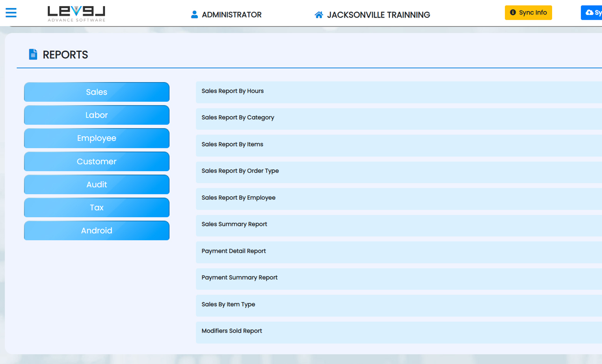Click the ADMINISTRATOR user label
602x364 pixels.
coord(231,15)
